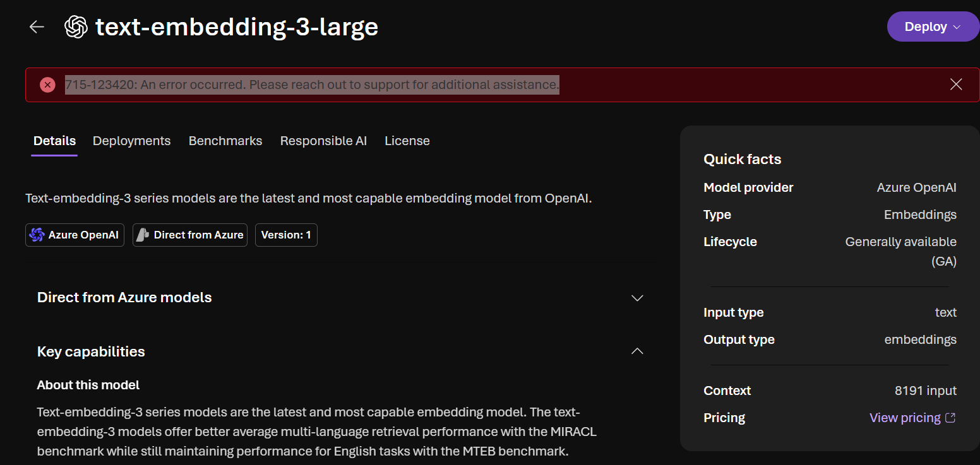The image size is (980, 465).
Task: Click the Generally available (GA) lifecycle value
Action: pos(901,252)
